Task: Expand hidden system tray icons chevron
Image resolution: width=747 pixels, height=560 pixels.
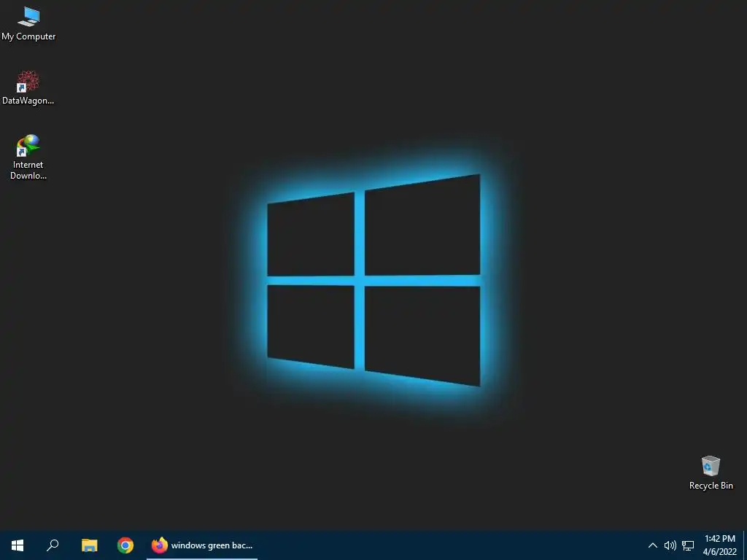Action: 653,545
